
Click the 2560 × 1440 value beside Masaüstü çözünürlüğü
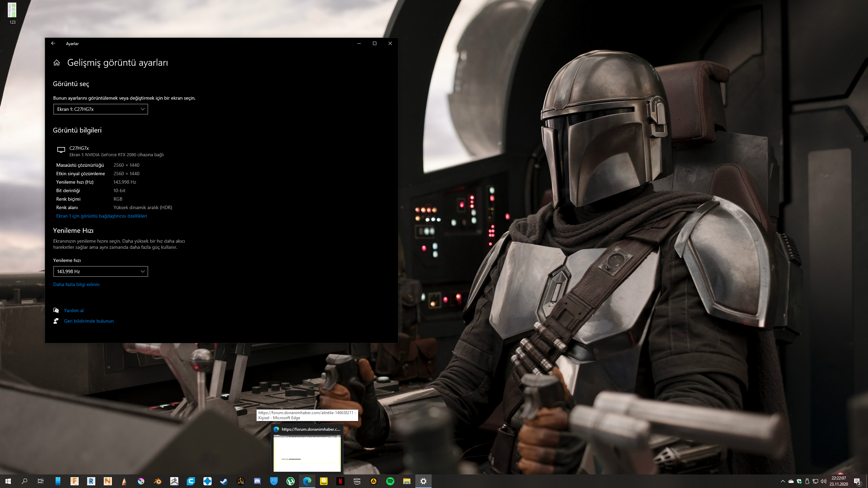coord(126,165)
